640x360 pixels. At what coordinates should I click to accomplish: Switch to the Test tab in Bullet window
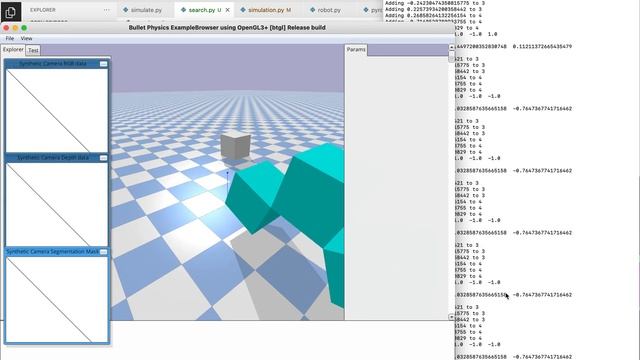coord(33,50)
